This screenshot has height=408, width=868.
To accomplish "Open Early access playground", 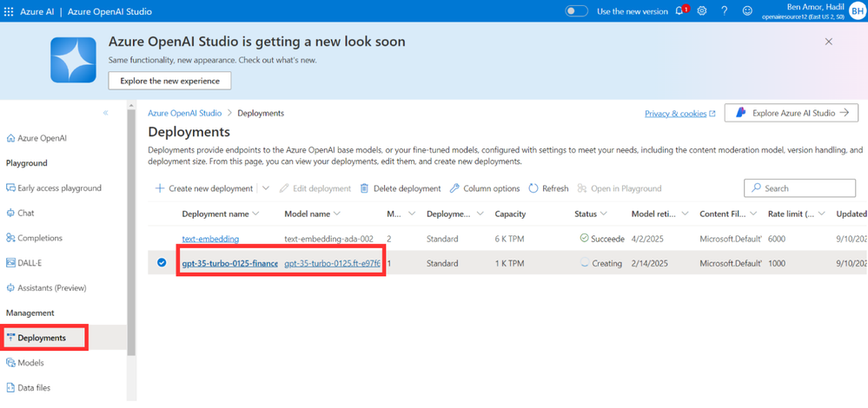I will tap(54, 188).
